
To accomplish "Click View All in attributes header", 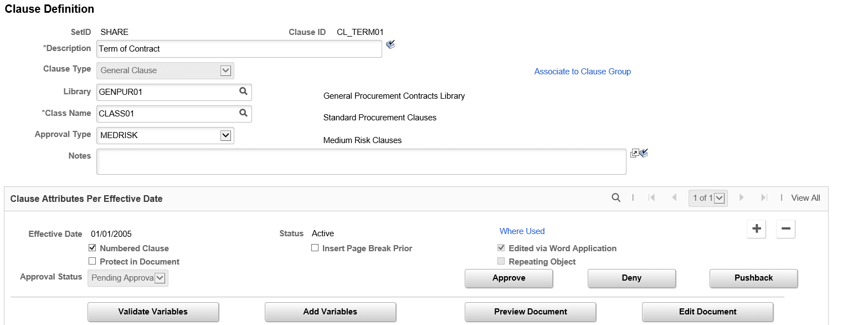I will click(x=805, y=198).
